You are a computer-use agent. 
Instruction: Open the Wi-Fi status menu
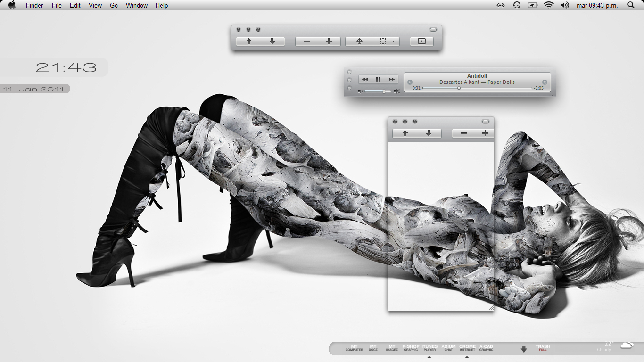coord(548,5)
